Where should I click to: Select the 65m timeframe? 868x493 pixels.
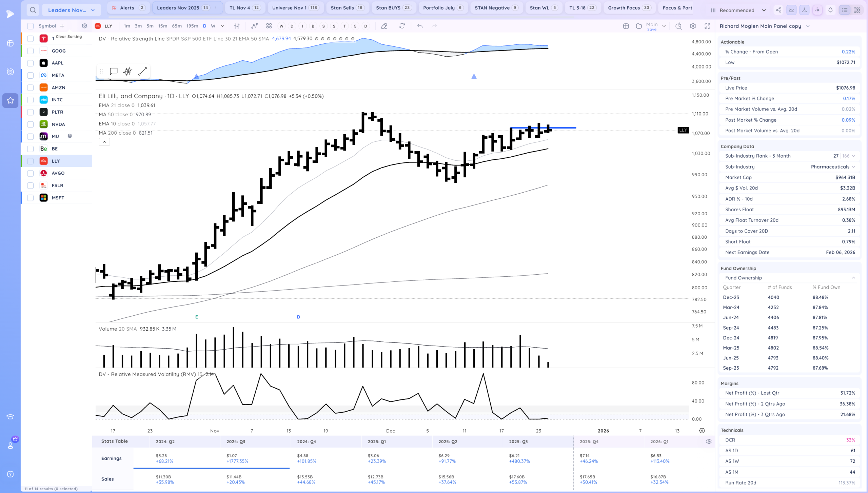click(x=177, y=26)
